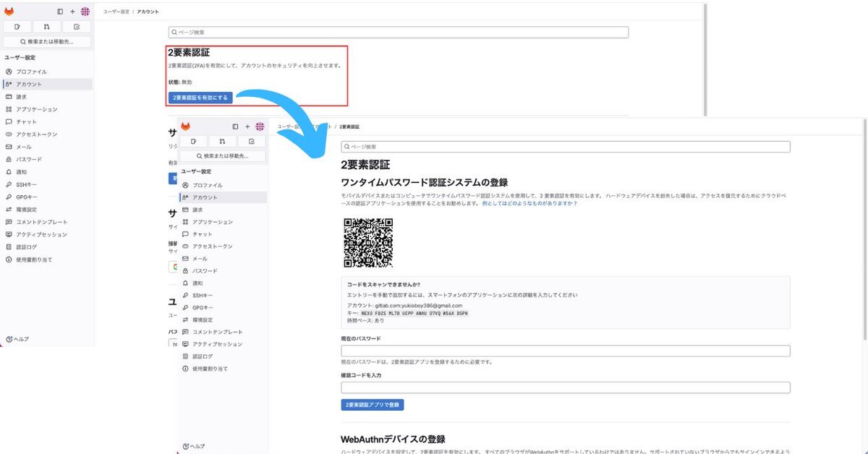
Task: Open assigned issues icon in the front window
Action: click(x=193, y=141)
